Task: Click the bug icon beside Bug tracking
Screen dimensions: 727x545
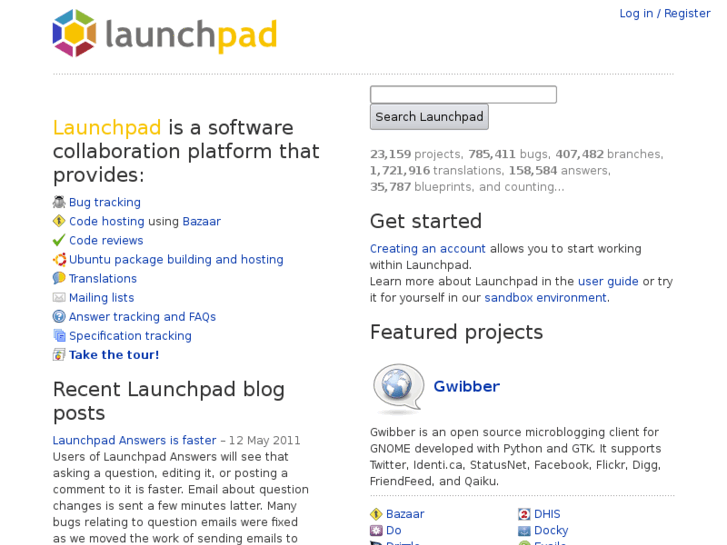Action: [59, 202]
